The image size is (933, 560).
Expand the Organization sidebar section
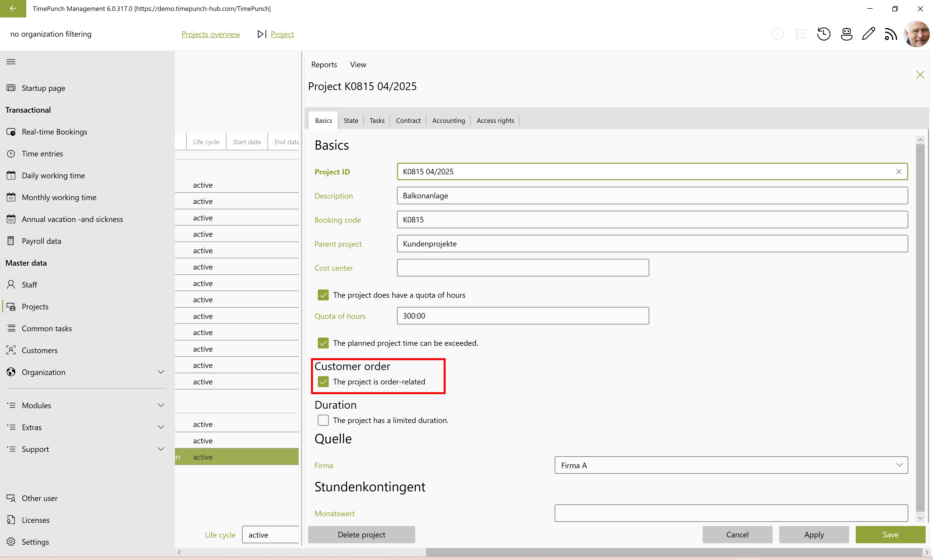(161, 372)
